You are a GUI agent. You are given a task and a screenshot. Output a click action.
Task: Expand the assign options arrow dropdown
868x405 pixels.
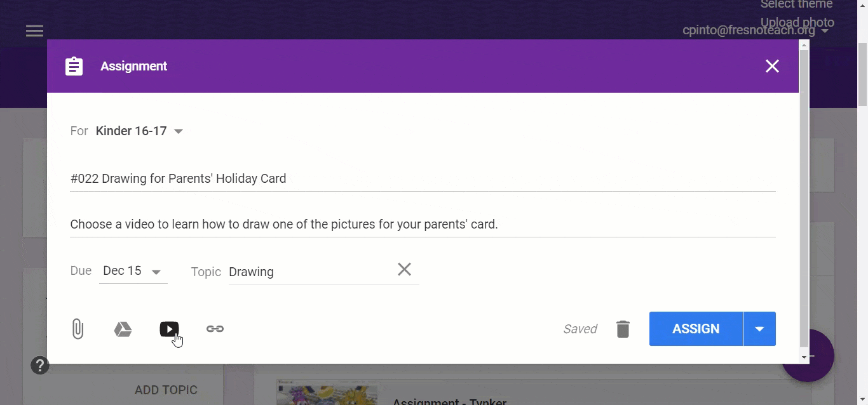759,329
